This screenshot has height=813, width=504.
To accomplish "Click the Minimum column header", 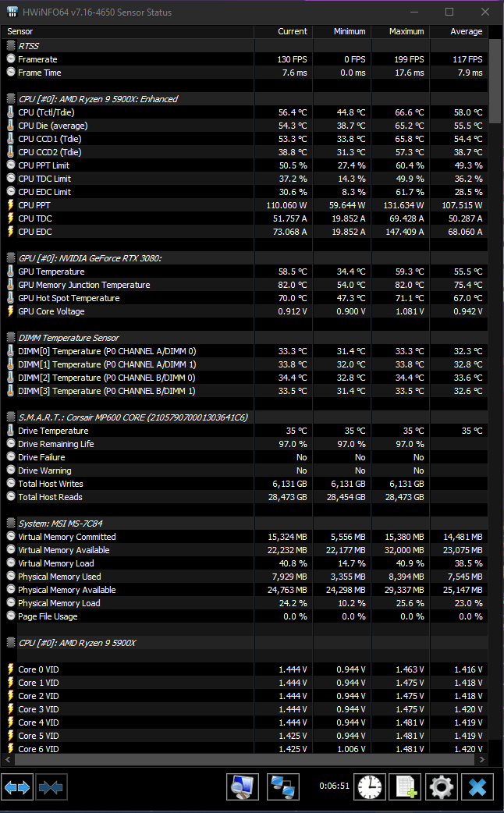I will click(342, 32).
